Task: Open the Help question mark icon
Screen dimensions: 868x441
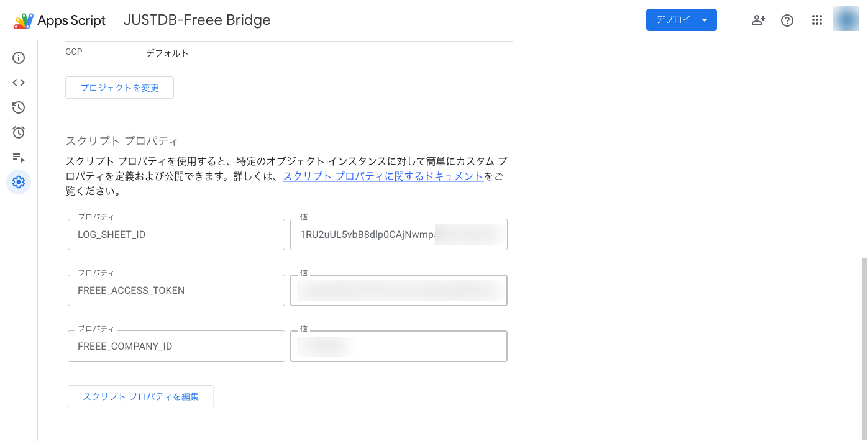Action: click(787, 20)
